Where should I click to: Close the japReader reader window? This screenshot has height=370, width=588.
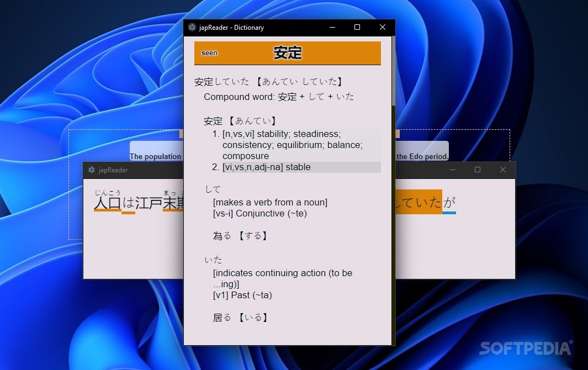(x=503, y=170)
